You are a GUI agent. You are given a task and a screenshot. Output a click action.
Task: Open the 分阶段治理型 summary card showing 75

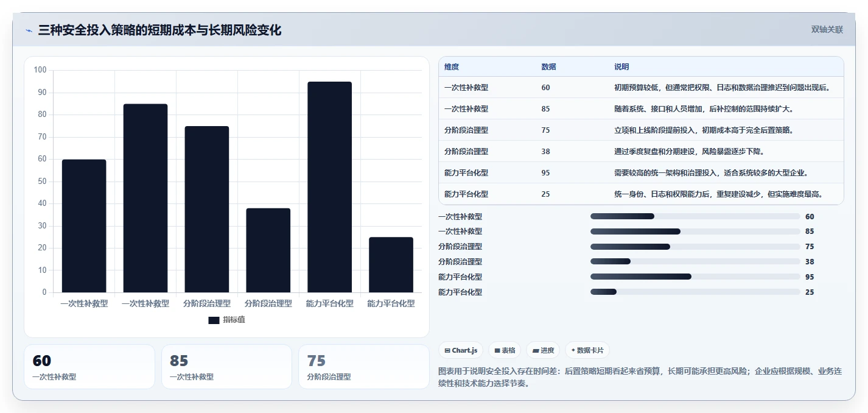pyautogui.click(x=364, y=367)
